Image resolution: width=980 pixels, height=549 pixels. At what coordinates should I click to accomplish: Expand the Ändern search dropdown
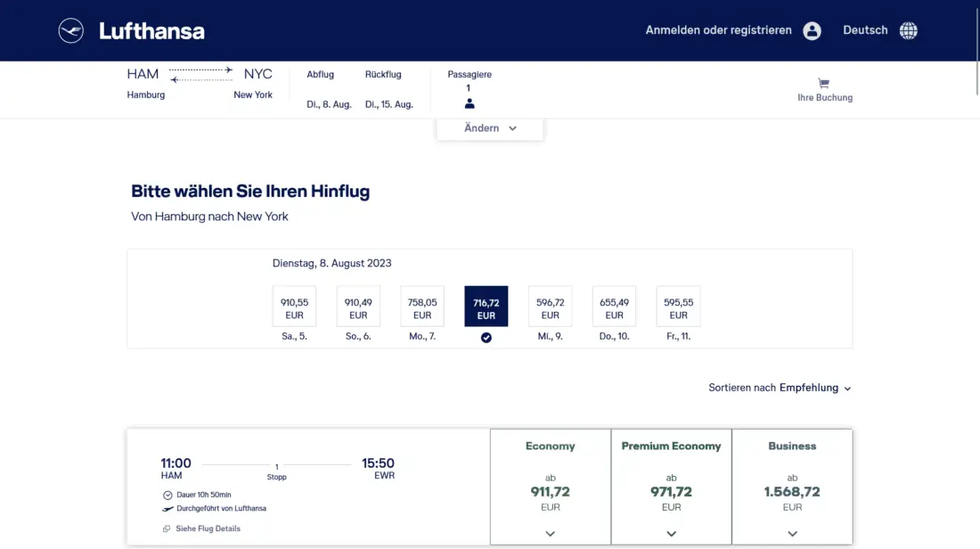(490, 128)
